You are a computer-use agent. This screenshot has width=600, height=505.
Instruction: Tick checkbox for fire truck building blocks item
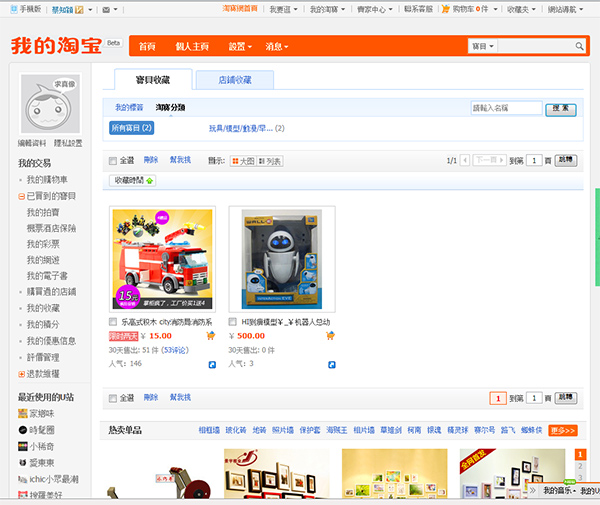coord(113,321)
